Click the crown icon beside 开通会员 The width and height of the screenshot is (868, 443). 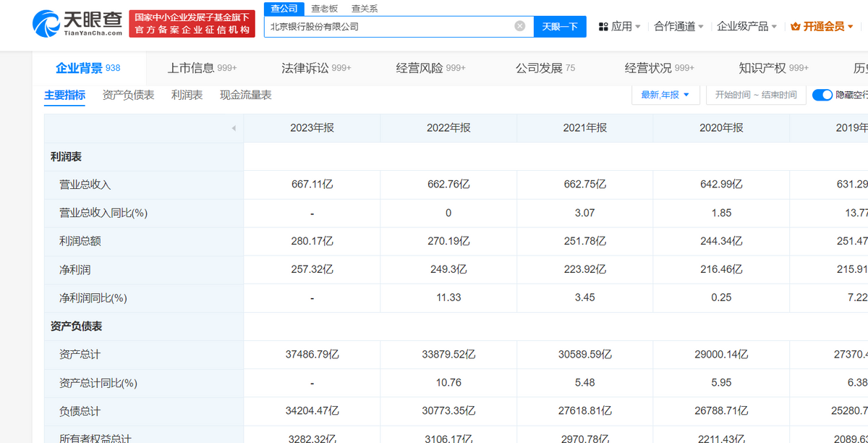coord(796,27)
